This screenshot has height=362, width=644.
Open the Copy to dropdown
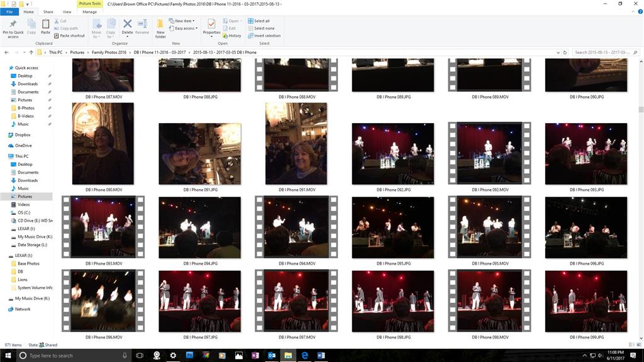point(111,29)
